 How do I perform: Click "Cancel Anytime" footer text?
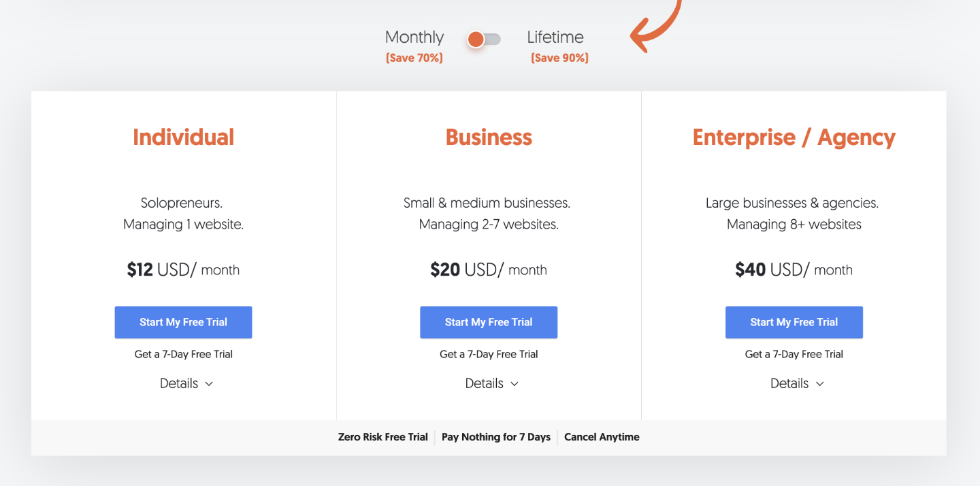coord(602,438)
